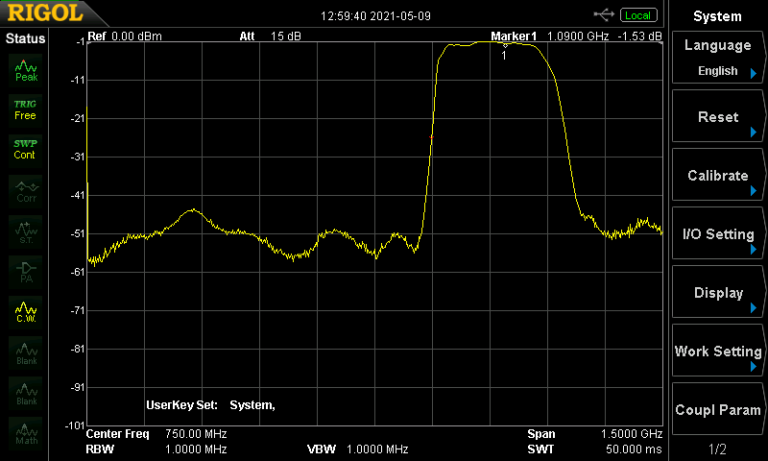Open the Coupl Param menu item
The image size is (768, 461).
[x=717, y=410]
